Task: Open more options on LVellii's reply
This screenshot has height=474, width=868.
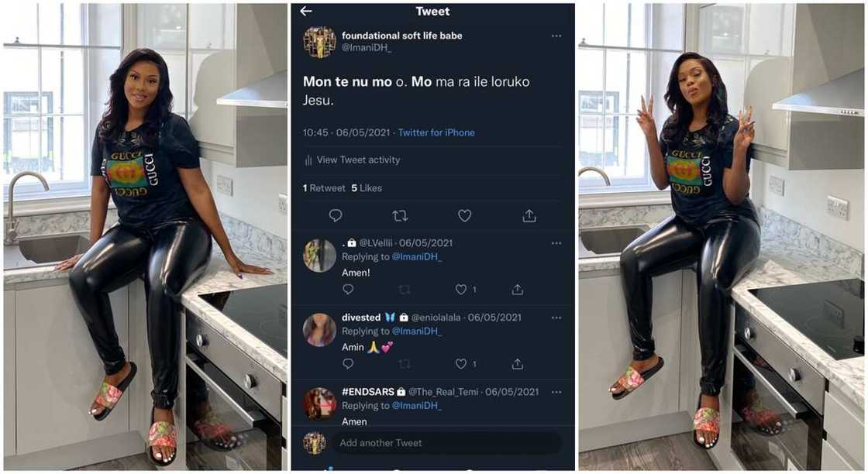Action: tap(556, 243)
